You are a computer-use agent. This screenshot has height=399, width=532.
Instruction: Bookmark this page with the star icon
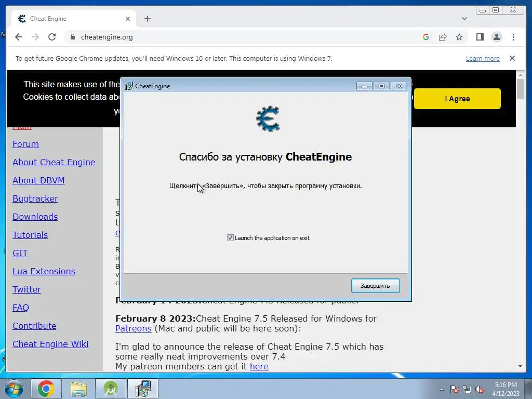(x=459, y=37)
